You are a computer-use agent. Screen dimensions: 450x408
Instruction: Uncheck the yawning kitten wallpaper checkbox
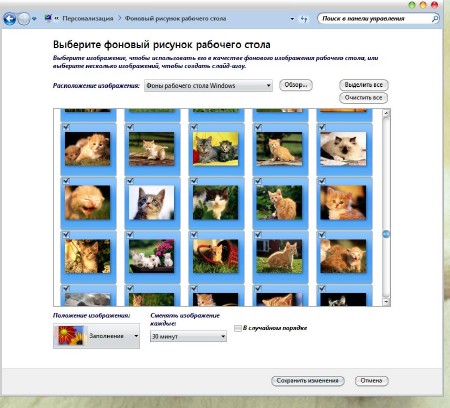66,181
